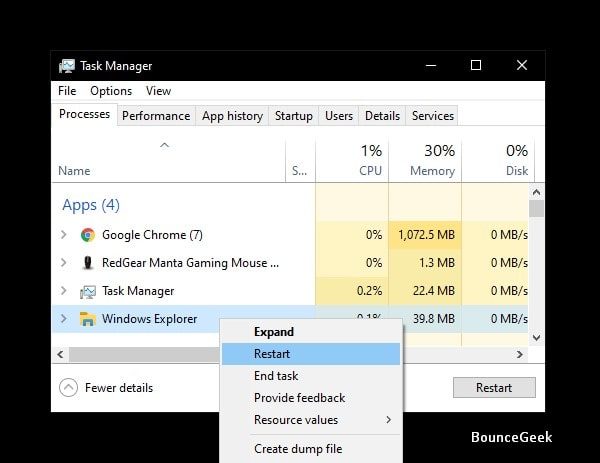Click the vertical scrollbar down arrow
This screenshot has width=600, height=463.
pos(536,337)
